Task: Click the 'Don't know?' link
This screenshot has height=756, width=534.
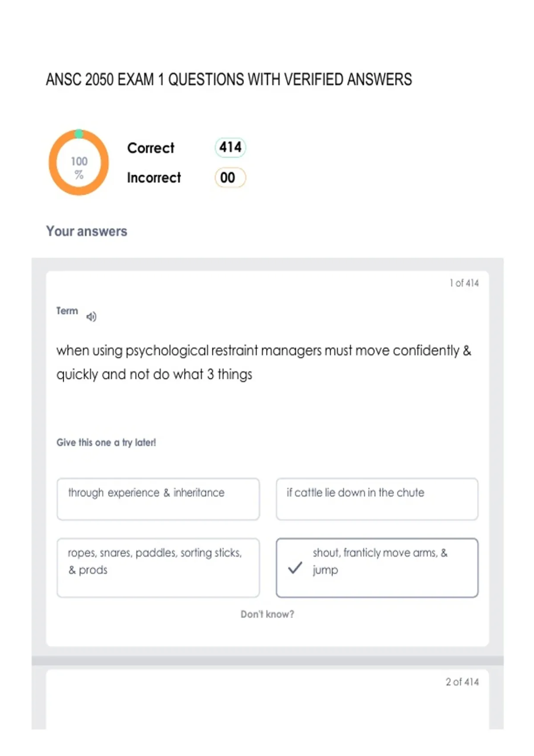Action: (x=267, y=614)
